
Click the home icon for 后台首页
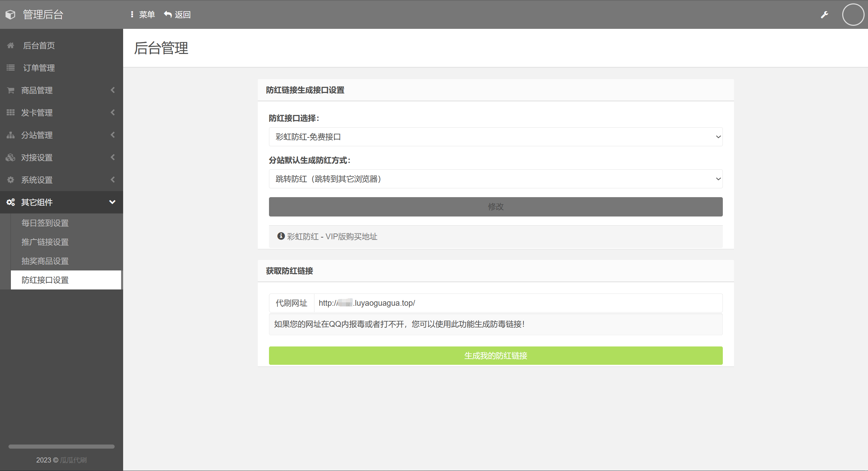(x=11, y=45)
